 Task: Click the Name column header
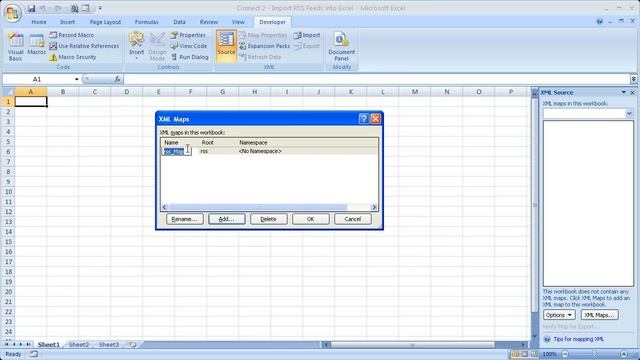coord(171,142)
